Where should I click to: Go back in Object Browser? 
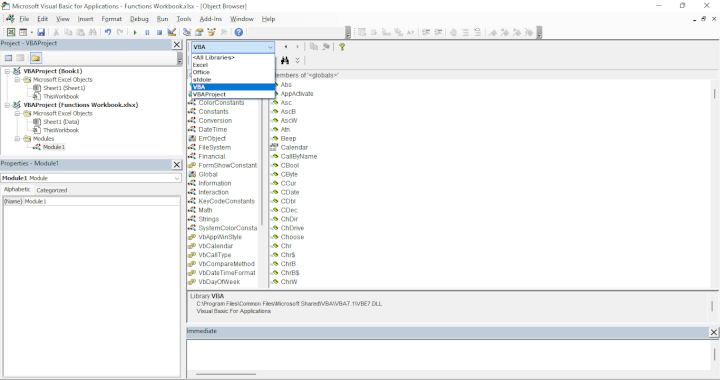tap(286, 47)
